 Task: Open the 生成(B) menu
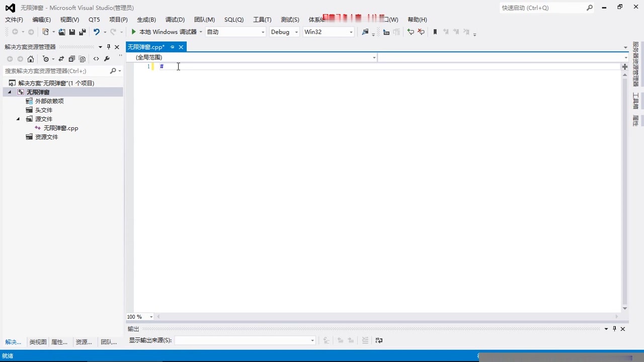point(146,19)
